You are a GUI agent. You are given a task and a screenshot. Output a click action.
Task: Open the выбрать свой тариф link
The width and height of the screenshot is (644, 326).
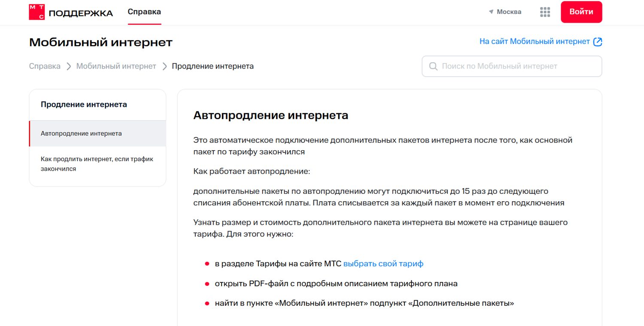[x=383, y=264]
